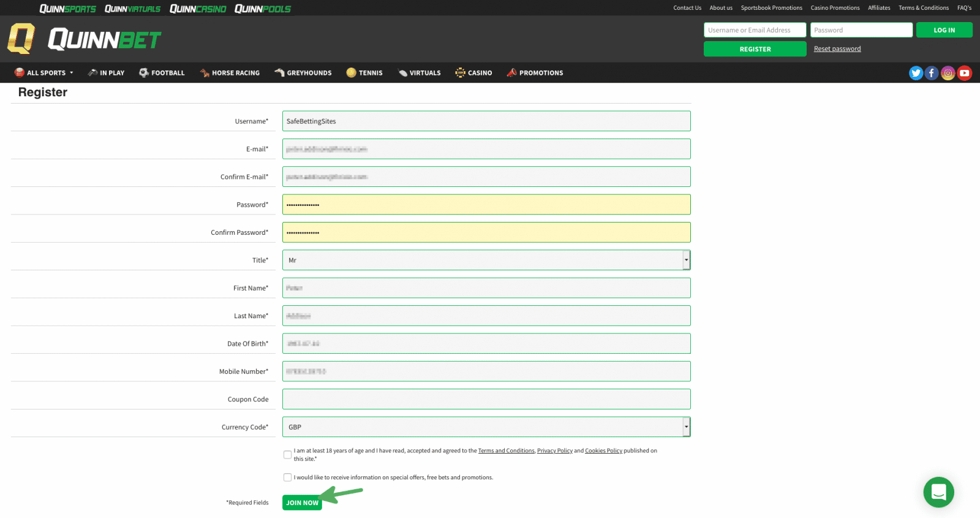Open Affiliates in top bar
The width and height of the screenshot is (980, 518).
(879, 8)
